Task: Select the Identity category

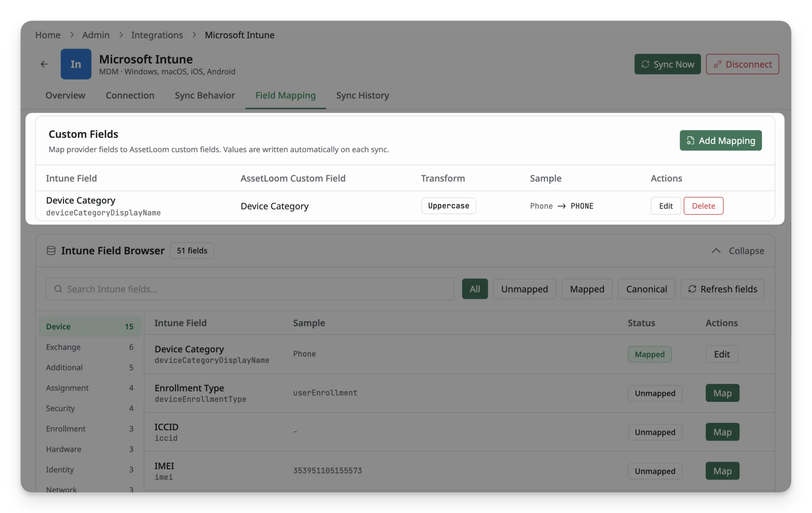Action: tap(89, 470)
